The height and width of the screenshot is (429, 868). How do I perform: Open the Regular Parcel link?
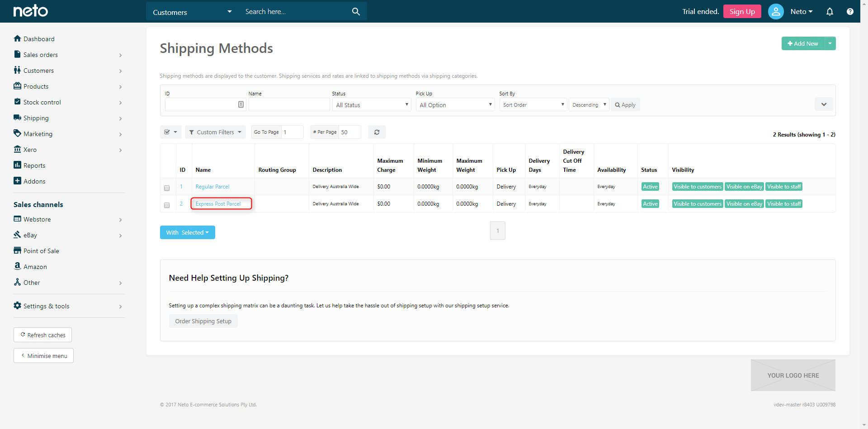tap(212, 187)
